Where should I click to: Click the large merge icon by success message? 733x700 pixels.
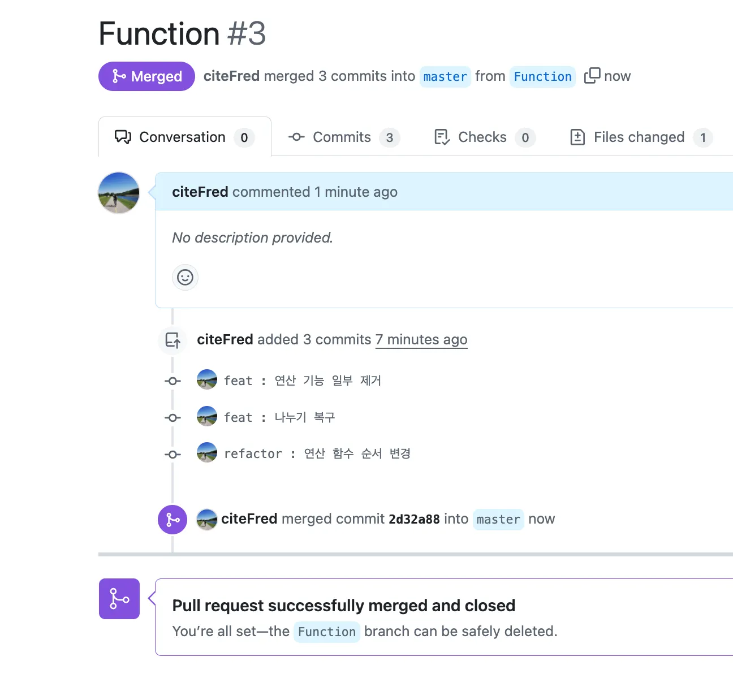click(x=119, y=598)
